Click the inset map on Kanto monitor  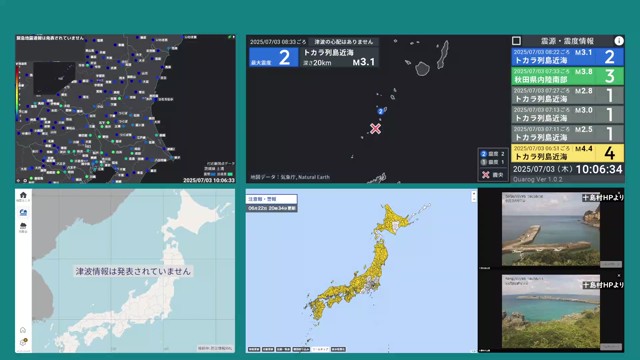coord(54,78)
